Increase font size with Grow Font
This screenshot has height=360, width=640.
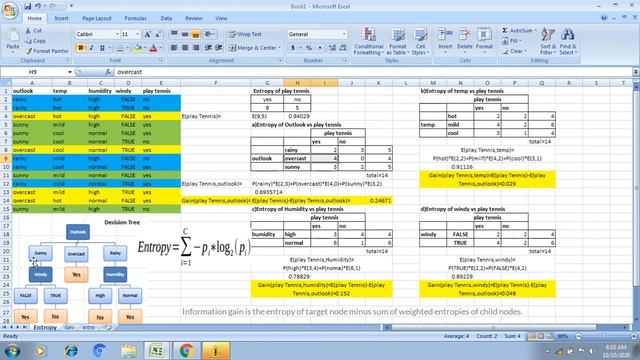(x=147, y=34)
